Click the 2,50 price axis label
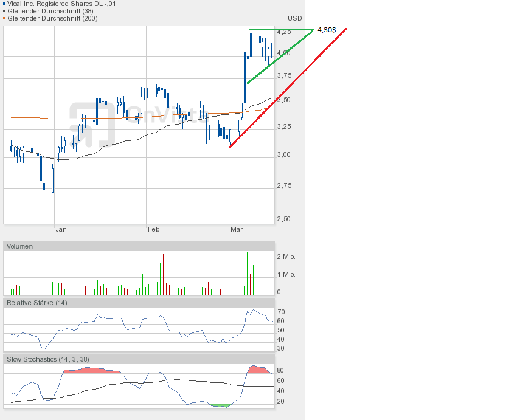 (x=283, y=219)
